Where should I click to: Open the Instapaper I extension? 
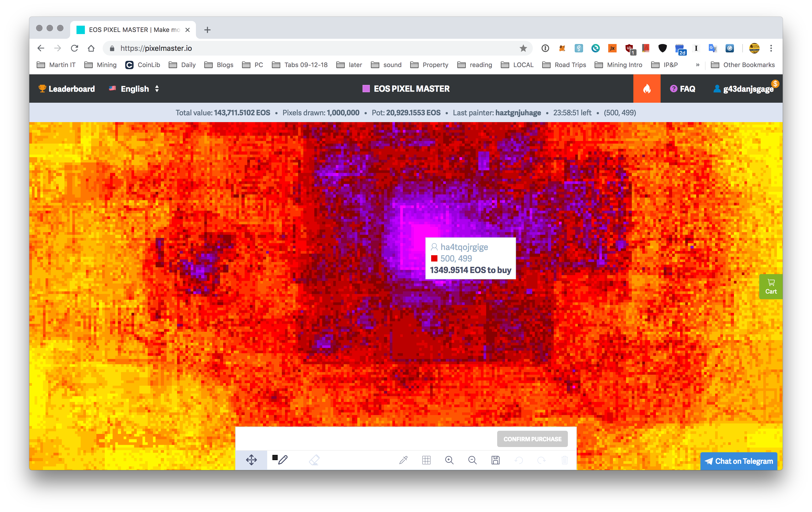pos(696,48)
